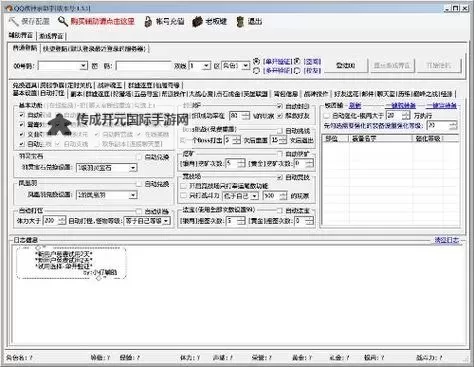The height and width of the screenshot is (367, 474).
Task: Select the 校友 radio button below 空间
Action: (297, 70)
